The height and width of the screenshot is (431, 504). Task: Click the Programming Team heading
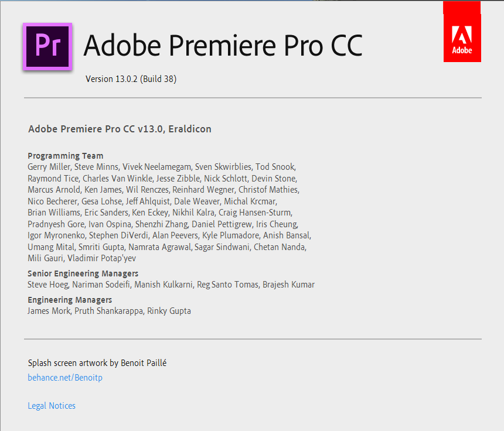[66, 156]
